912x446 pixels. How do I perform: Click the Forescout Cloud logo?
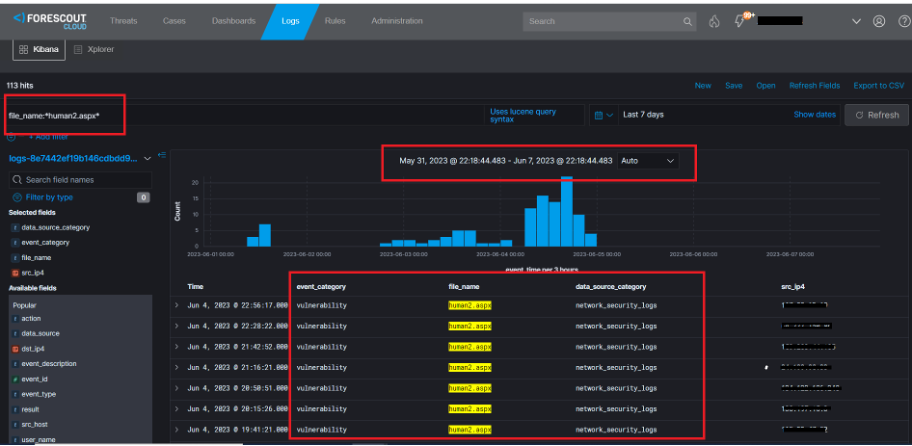(50, 20)
